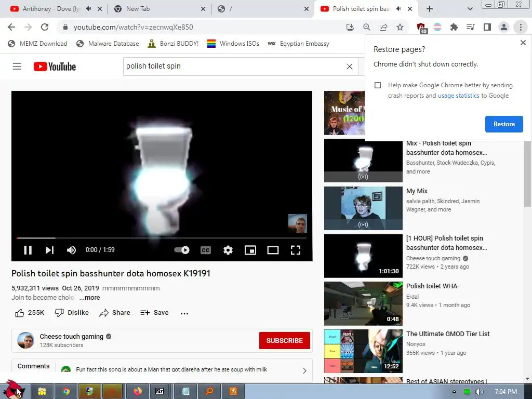Open Chrome extensions puzzle menu
This screenshot has height=399, width=532.
(x=454, y=27)
